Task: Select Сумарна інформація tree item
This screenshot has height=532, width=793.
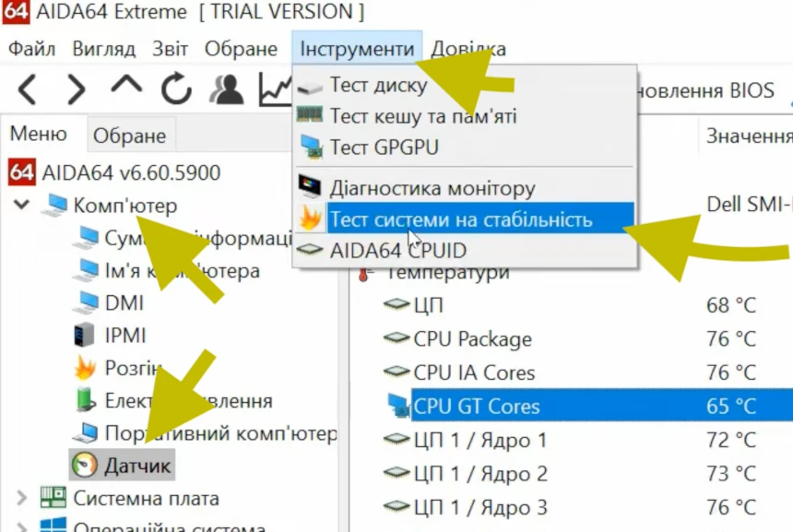Action: (197, 238)
